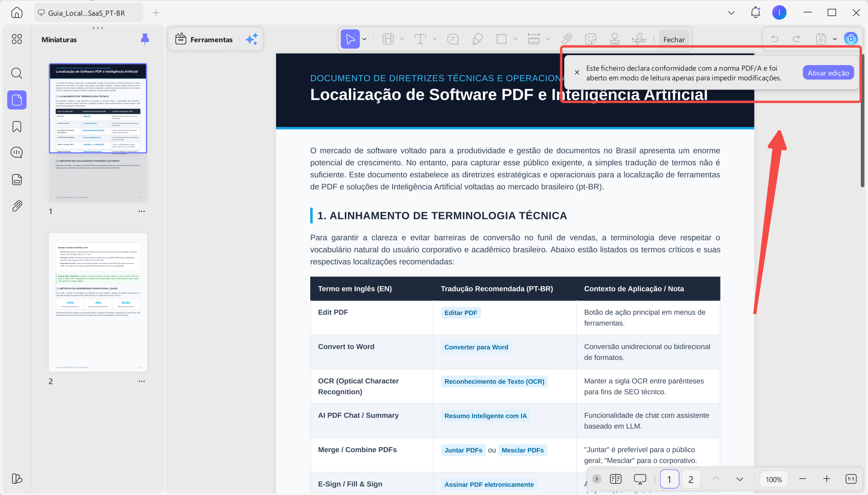Click the save document icon
The height and width of the screenshot is (495, 868).
[821, 39]
